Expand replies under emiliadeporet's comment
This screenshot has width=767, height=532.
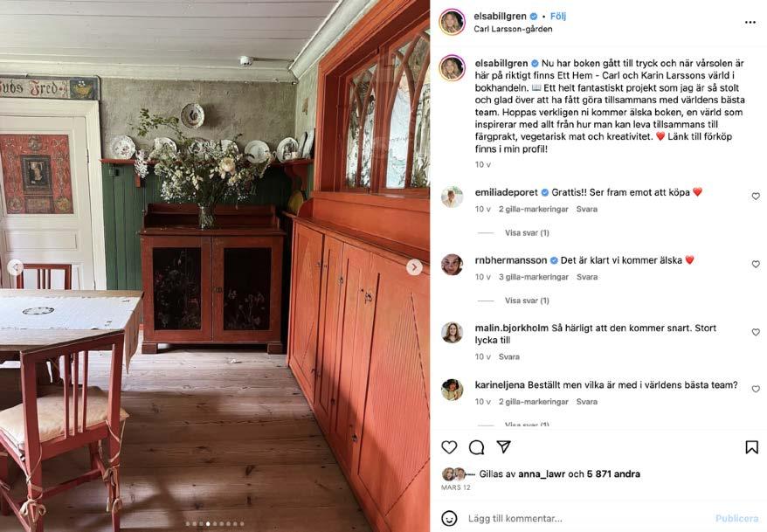click(527, 232)
